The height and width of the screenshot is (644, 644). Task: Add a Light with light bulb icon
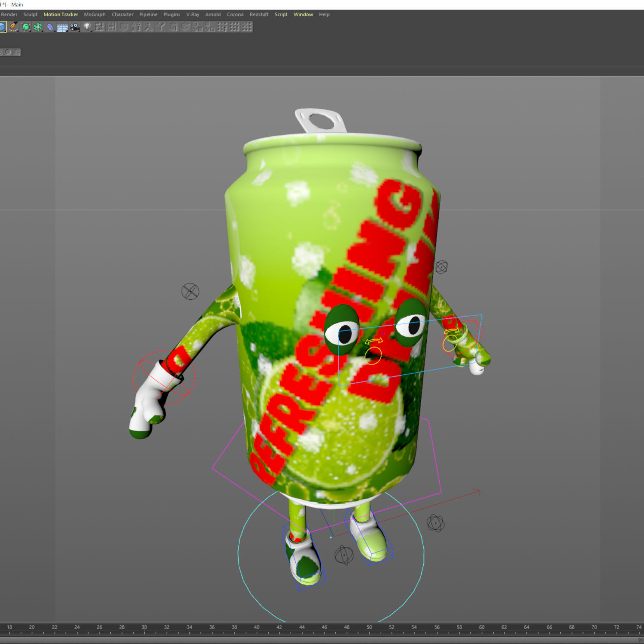click(x=88, y=27)
